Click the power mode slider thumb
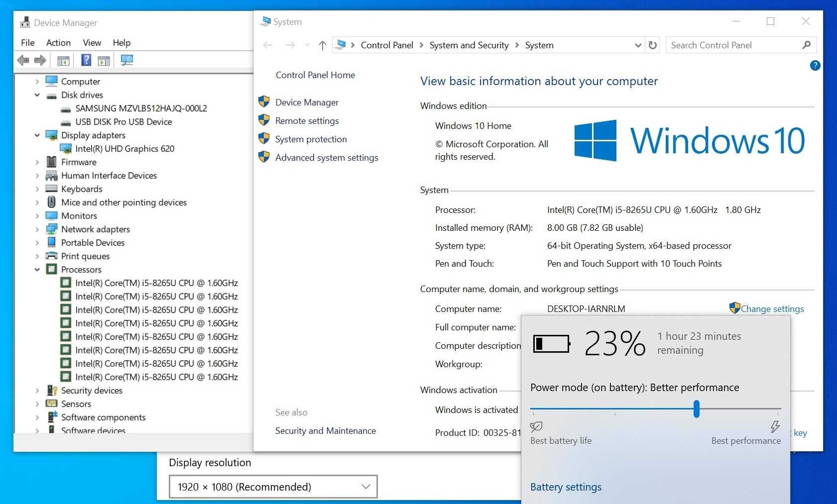Viewport: 837px width, 504px height. click(x=697, y=409)
